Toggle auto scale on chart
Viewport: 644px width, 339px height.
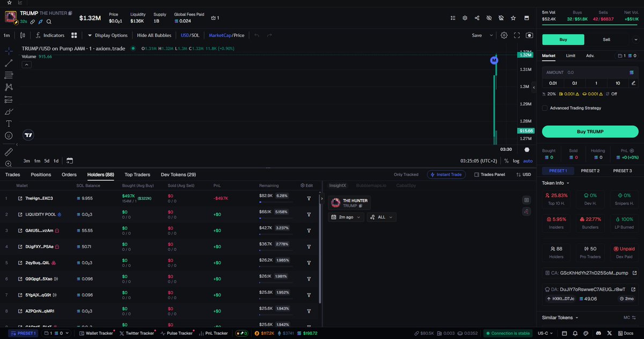tap(528, 161)
